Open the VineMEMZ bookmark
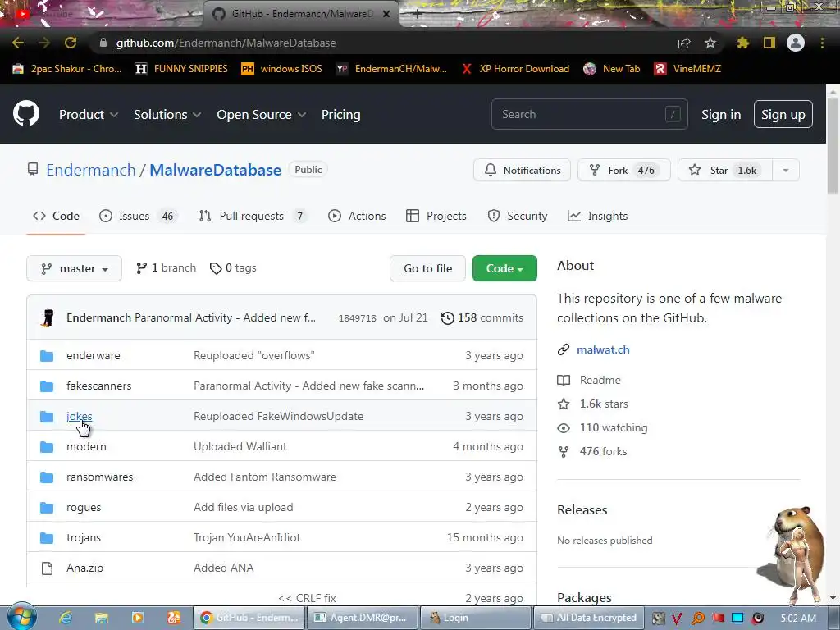This screenshot has height=630, width=840. point(688,69)
